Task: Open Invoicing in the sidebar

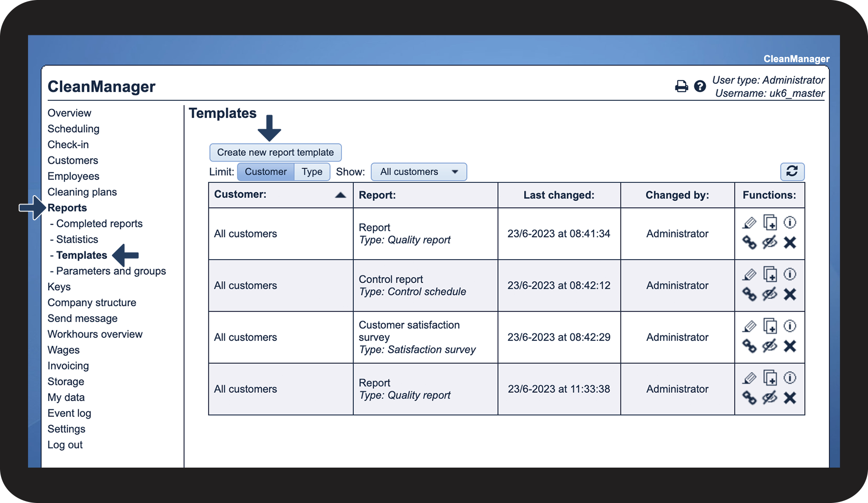Action: click(x=68, y=366)
